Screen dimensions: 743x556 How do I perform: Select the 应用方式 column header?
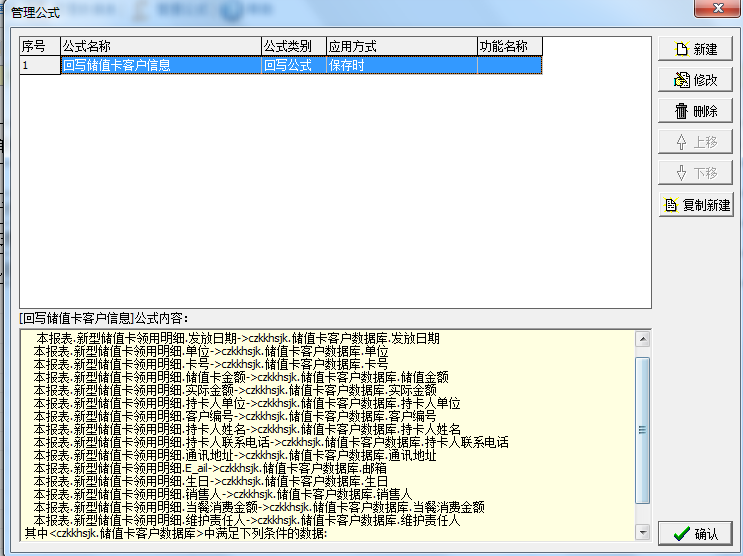coord(402,46)
